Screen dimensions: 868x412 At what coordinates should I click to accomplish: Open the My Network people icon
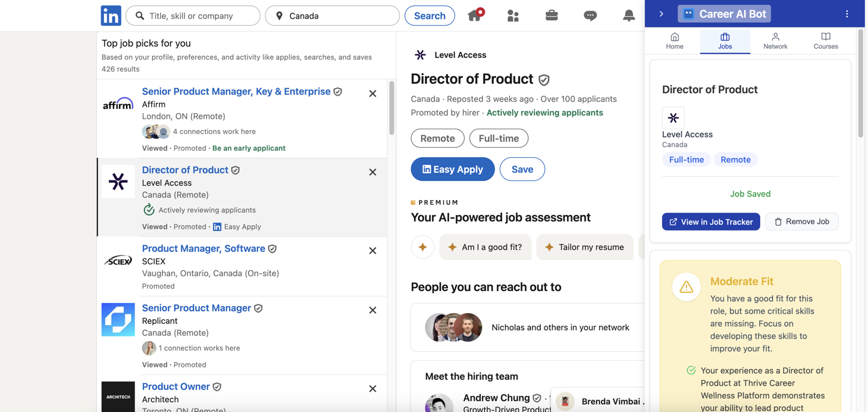513,15
